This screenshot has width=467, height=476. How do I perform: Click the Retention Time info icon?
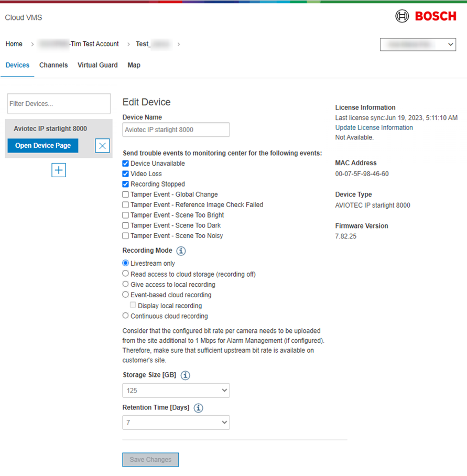point(199,408)
